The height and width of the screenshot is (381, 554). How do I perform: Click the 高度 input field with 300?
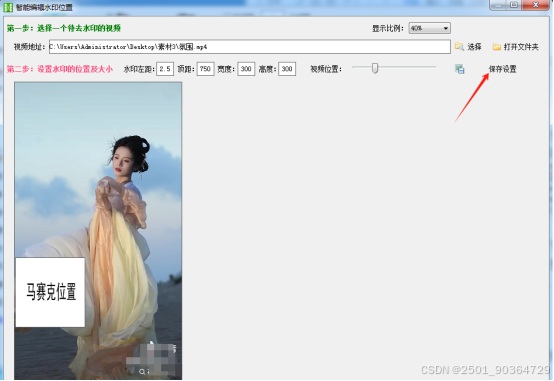tap(287, 69)
